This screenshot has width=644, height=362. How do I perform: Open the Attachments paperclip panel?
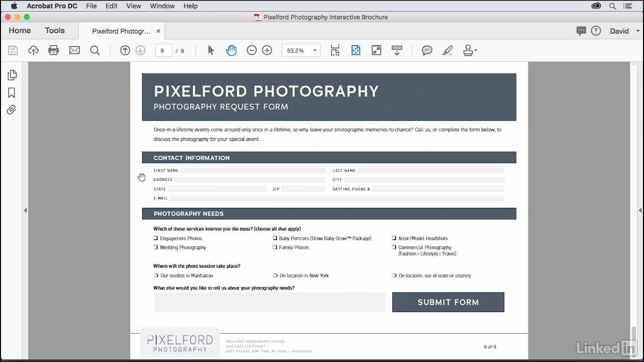[x=12, y=110]
